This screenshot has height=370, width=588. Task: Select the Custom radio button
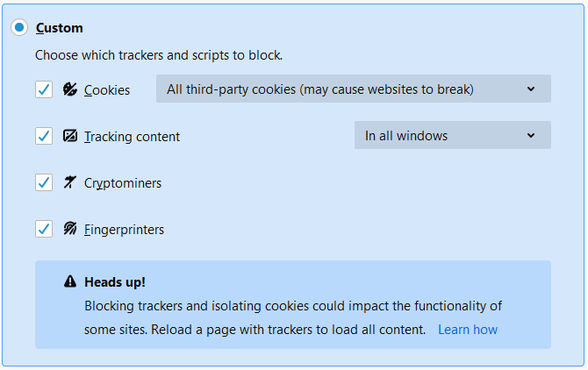point(19,28)
